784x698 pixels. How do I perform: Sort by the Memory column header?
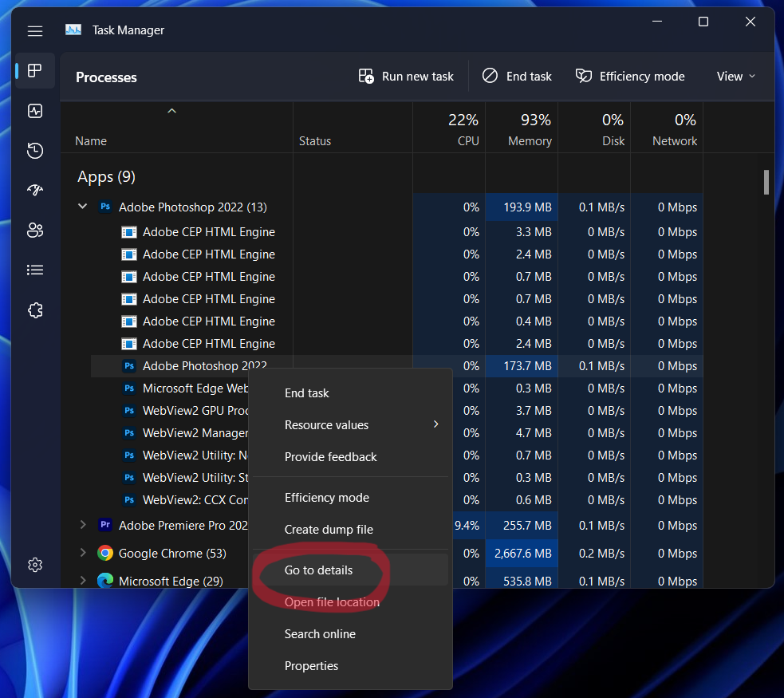point(522,127)
